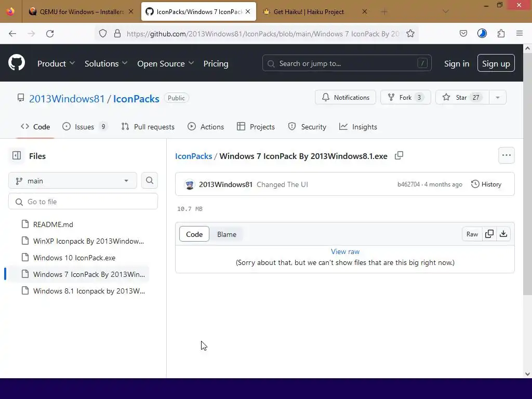532x399 pixels.
Task: Collapse the Files tree panel icon
Action: coord(17,155)
